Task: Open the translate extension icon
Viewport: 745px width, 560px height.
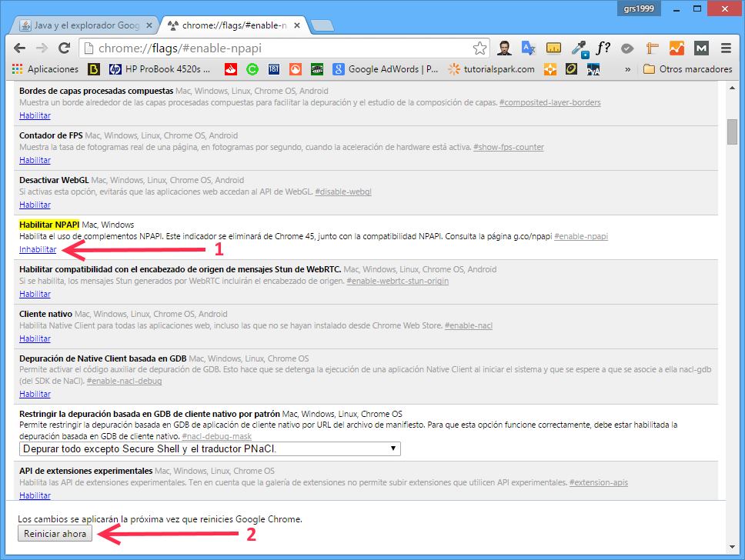Action: pos(529,48)
